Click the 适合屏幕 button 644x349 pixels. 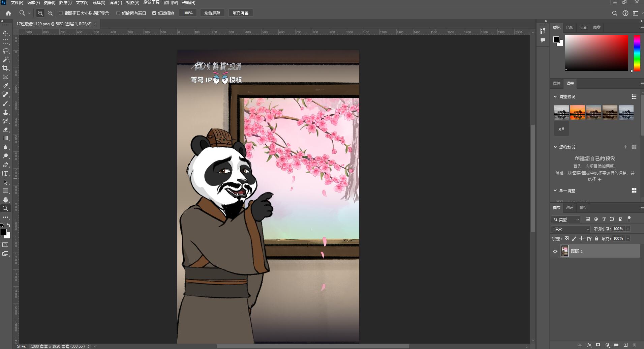coord(212,13)
